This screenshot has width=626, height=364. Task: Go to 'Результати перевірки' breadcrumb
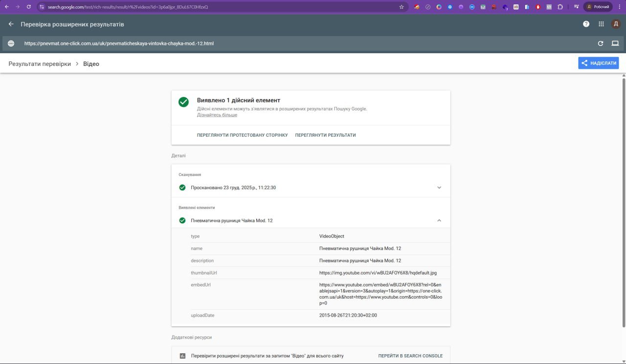tap(40, 64)
